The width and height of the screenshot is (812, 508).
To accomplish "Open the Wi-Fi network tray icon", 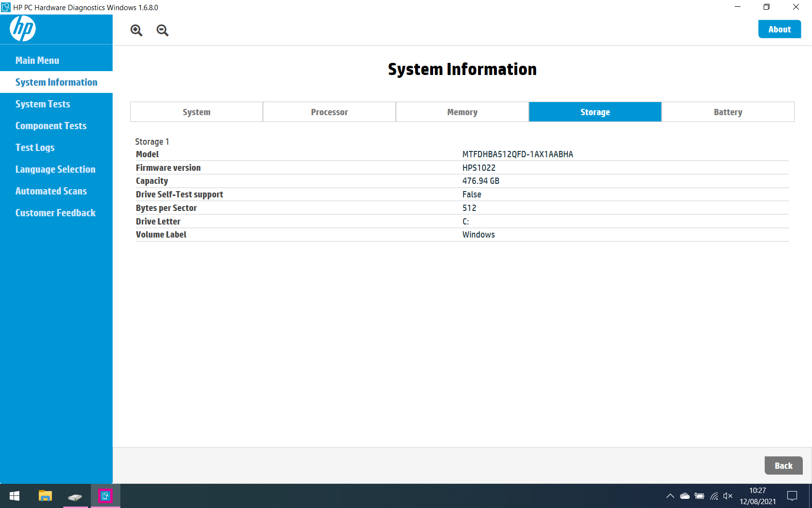I will tap(714, 496).
